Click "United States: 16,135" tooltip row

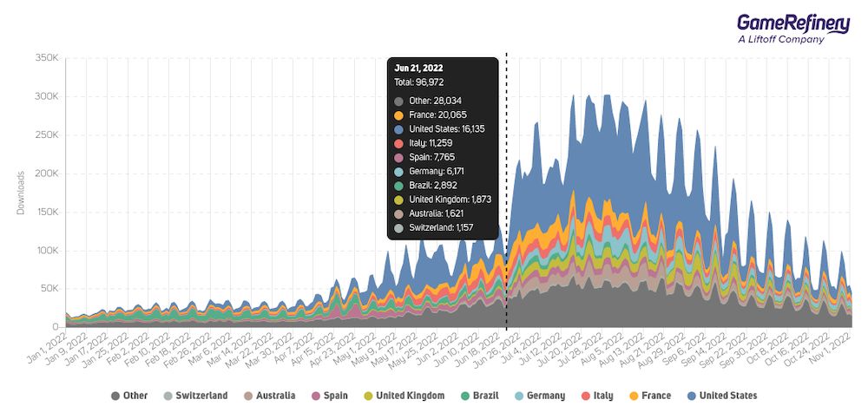(439, 129)
